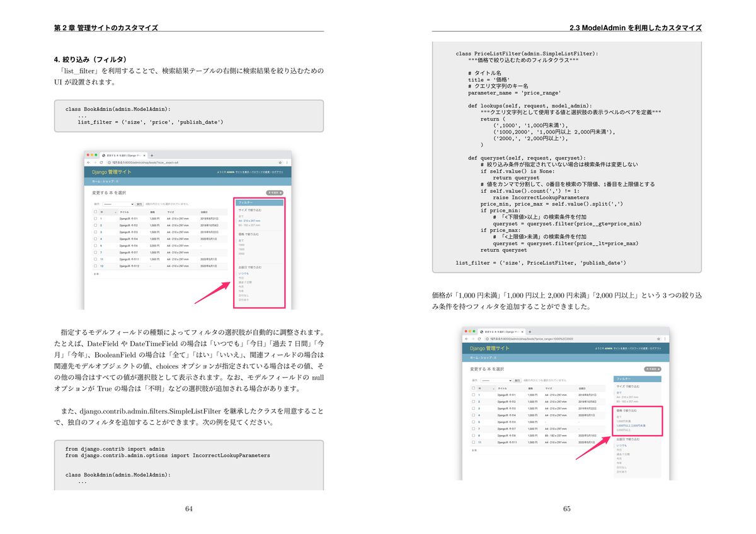756x534 pixels.
Task: Check row 6 checkbox, Django本 その6
Action: pos(95,245)
